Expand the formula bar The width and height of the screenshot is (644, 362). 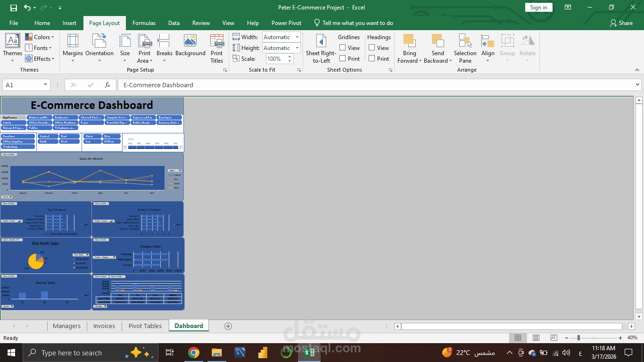[637, 85]
